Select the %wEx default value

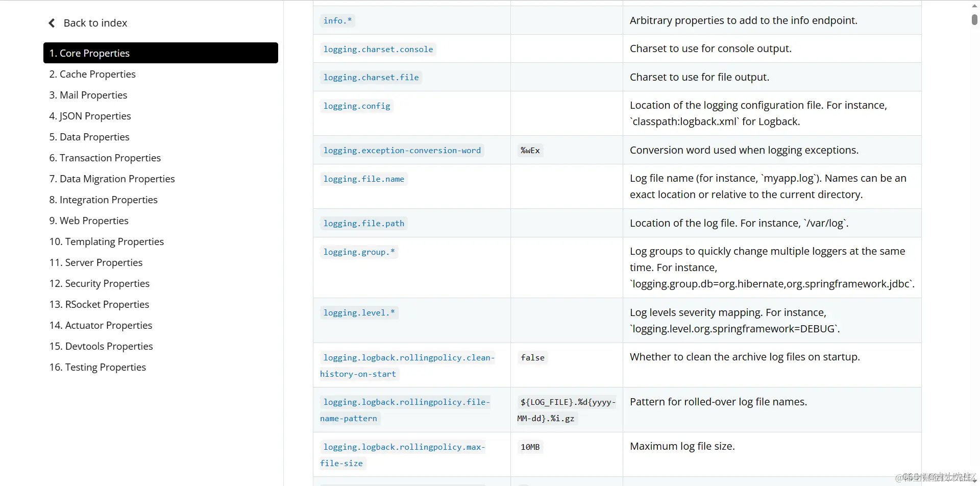coord(530,150)
